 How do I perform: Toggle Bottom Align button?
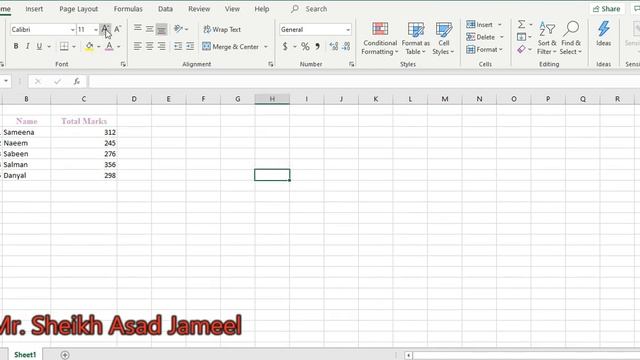point(162,29)
